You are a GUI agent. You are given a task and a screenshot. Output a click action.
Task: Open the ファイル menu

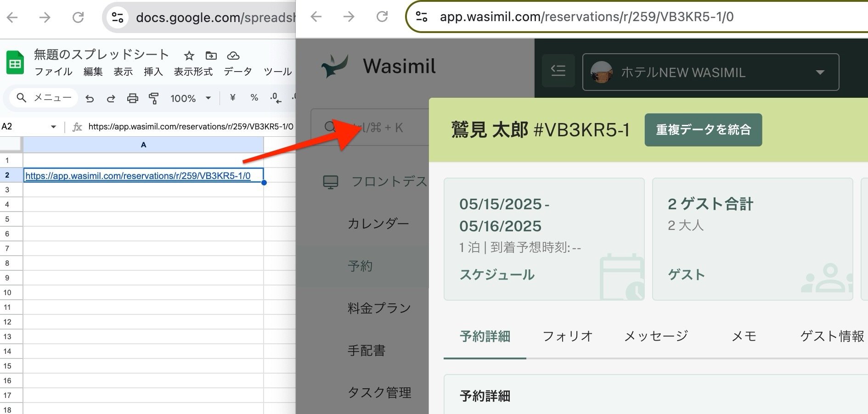pyautogui.click(x=53, y=72)
